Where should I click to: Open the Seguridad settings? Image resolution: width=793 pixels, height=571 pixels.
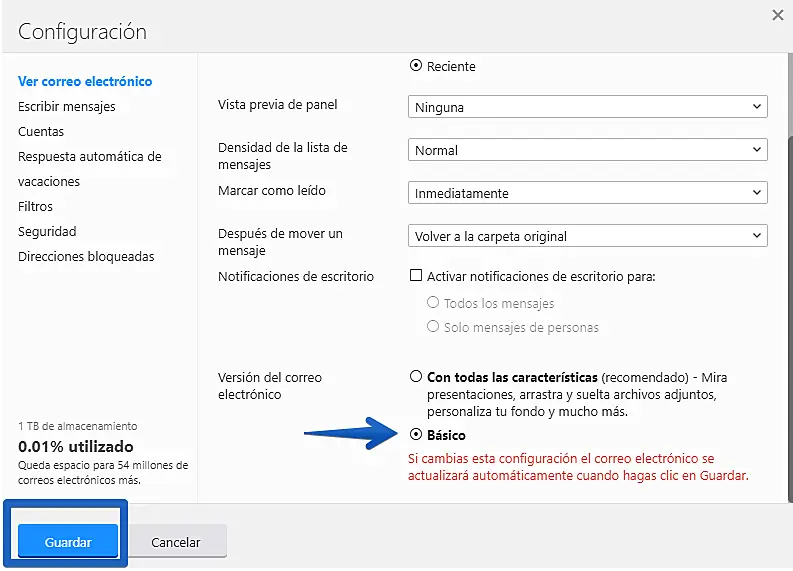[47, 232]
